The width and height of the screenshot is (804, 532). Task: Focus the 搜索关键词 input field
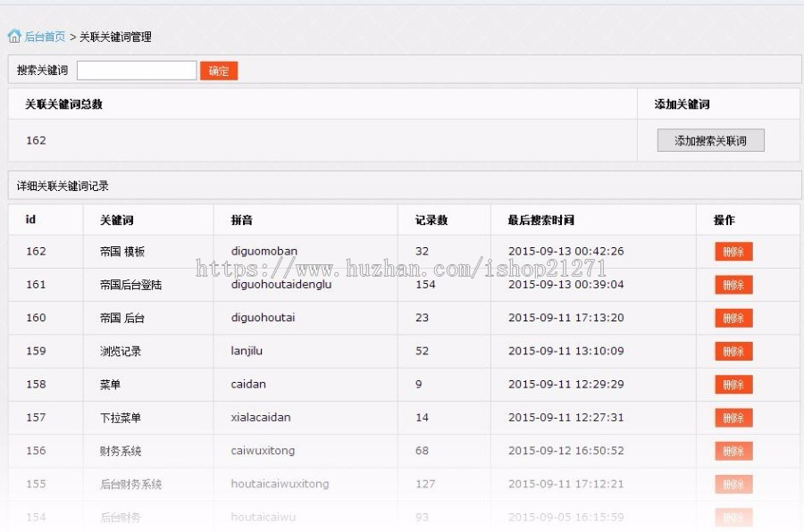tap(137, 71)
